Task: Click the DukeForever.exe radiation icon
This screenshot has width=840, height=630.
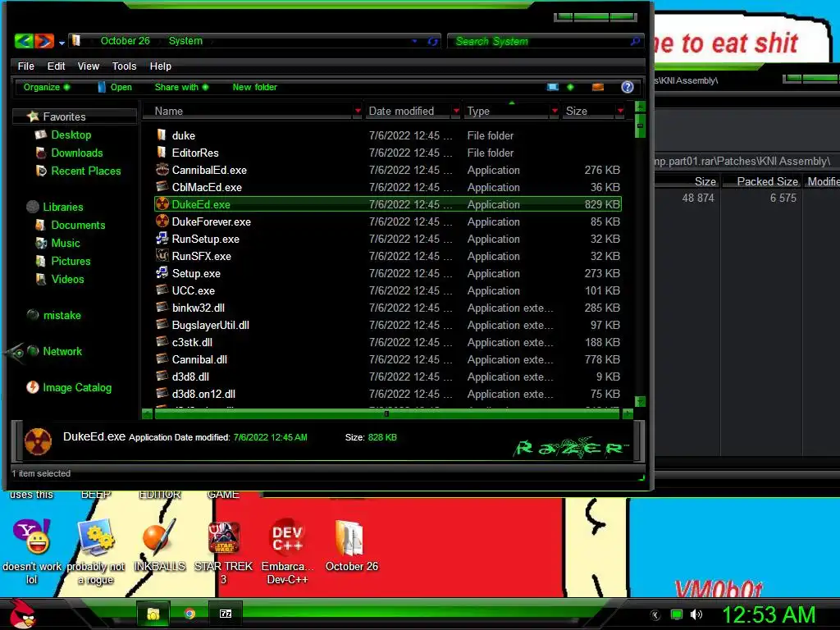Action: tap(162, 221)
